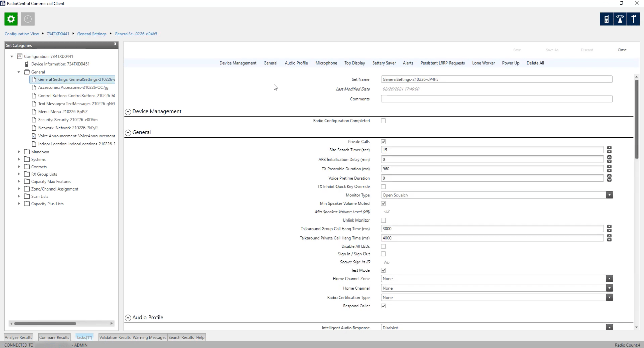The width and height of the screenshot is (644, 348).
Task: Click the Close button in editor
Action: pyautogui.click(x=622, y=50)
